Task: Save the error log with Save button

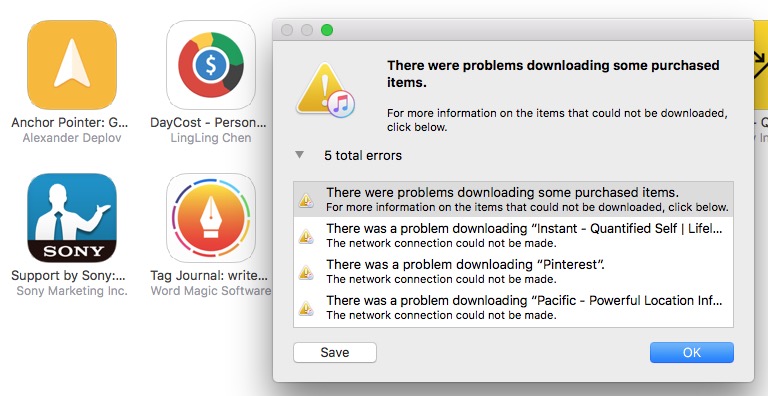Action: tap(335, 352)
